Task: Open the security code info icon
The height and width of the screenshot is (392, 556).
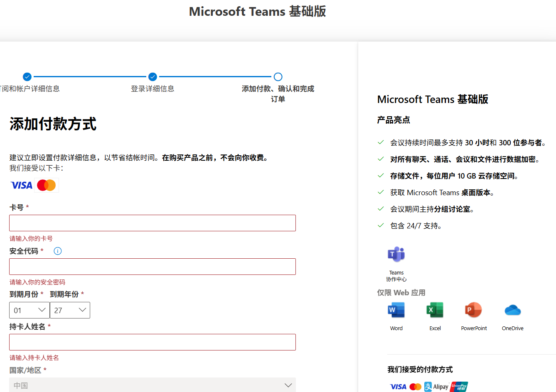Action: pos(58,251)
